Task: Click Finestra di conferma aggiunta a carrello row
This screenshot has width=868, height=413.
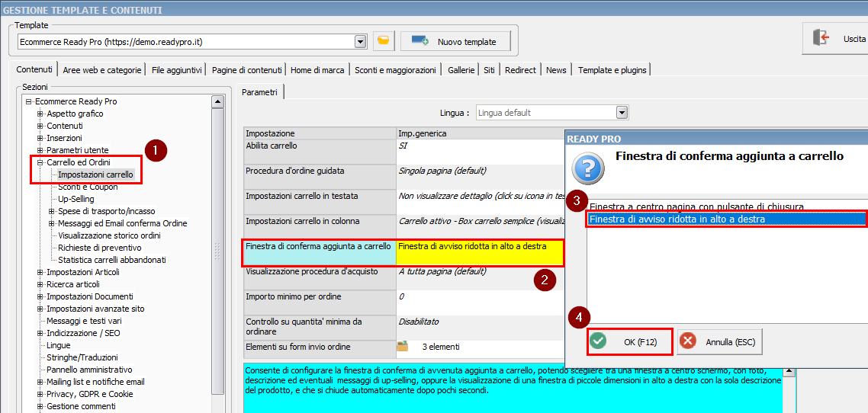Action: click(403, 253)
